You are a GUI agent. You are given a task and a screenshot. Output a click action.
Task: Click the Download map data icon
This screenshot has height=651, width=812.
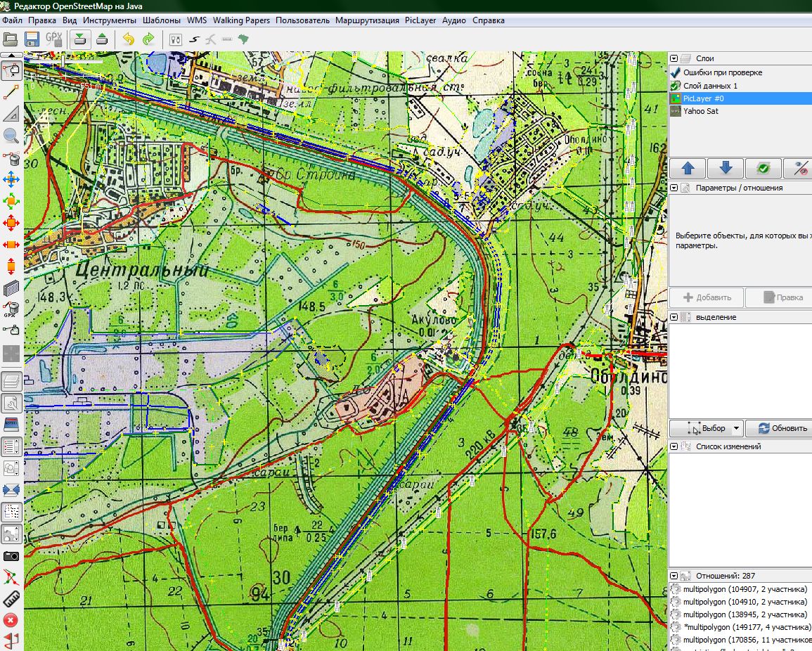click(81, 39)
